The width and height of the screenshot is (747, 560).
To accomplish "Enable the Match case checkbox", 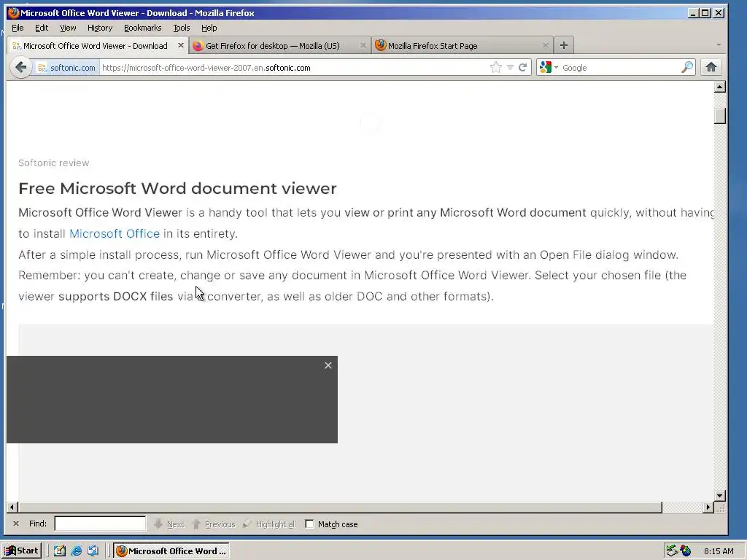I will (309, 524).
